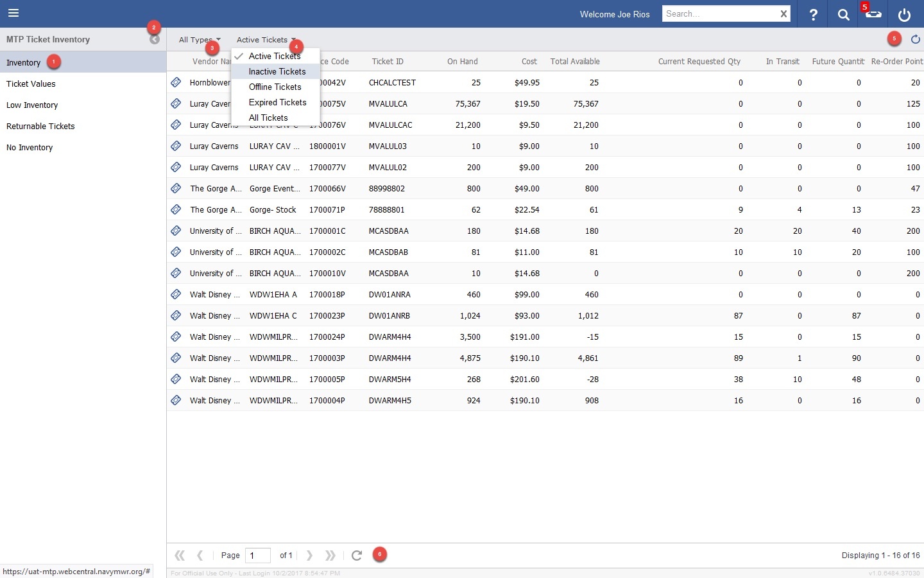The width and height of the screenshot is (924, 578).
Task: Click the refresh button in paging bar
Action: 357,556
